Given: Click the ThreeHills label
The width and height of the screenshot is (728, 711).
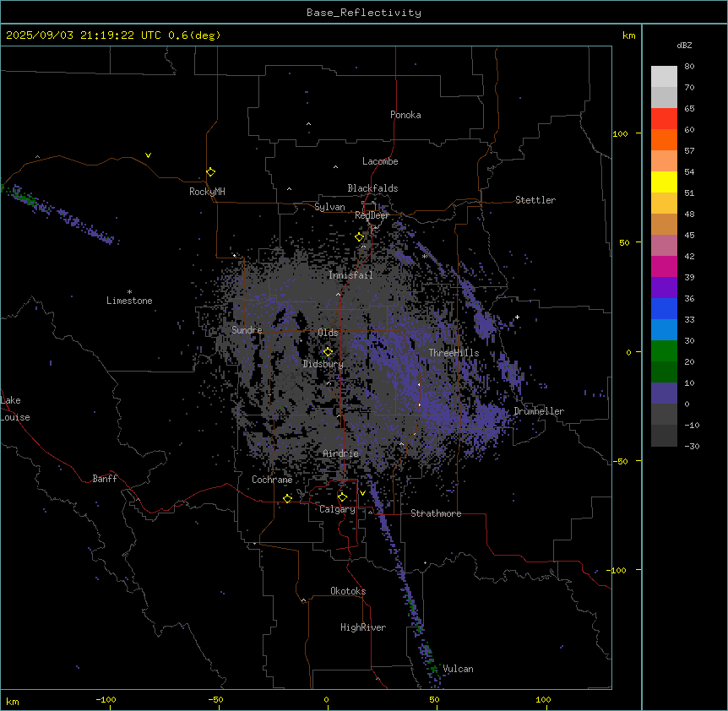Looking at the screenshot, I should pyautogui.click(x=454, y=353).
